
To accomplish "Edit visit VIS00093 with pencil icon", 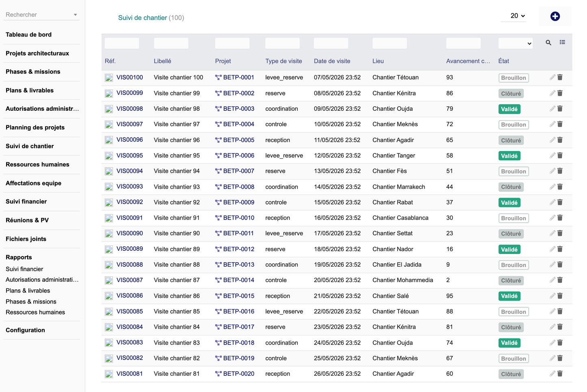I will tap(552, 187).
